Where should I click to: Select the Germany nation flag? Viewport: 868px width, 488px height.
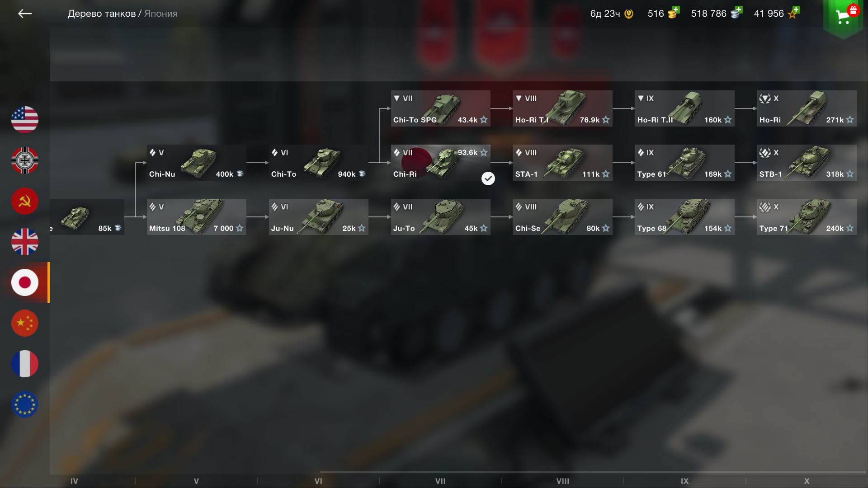pyautogui.click(x=25, y=160)
